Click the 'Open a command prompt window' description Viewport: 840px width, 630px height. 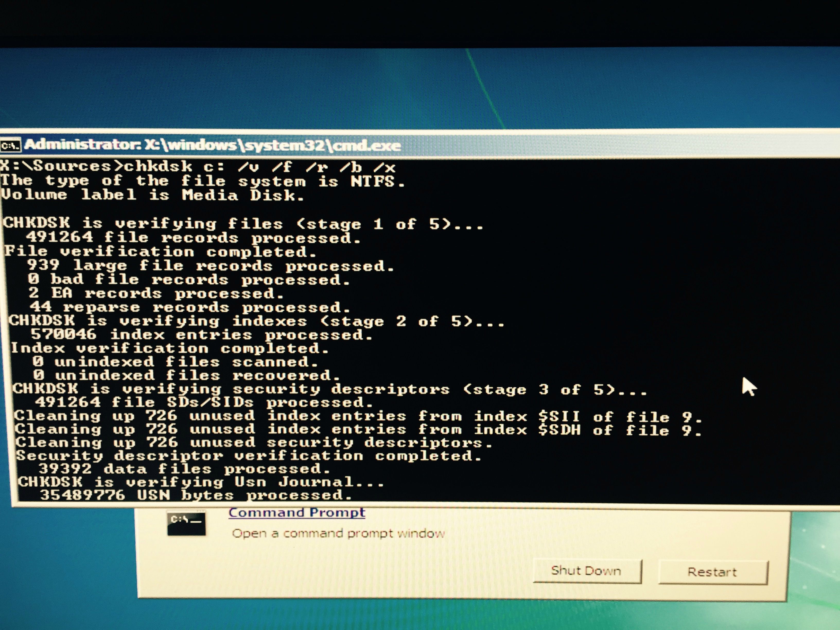(338, 533)
